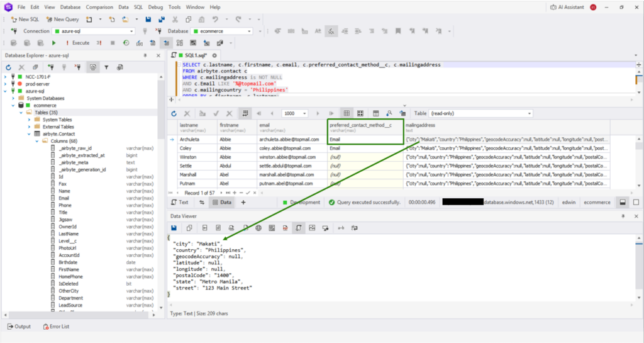
Task: Close the SQL1.sql tab with its x icon
Action: point(214,55)
